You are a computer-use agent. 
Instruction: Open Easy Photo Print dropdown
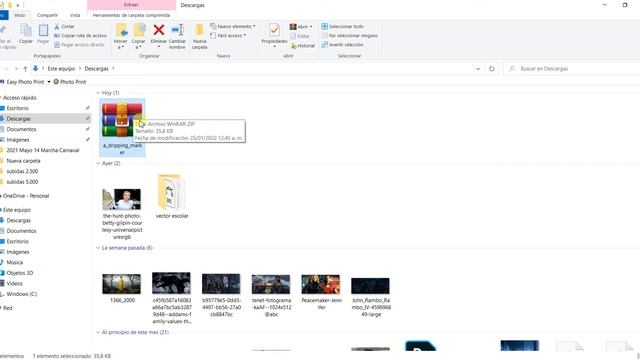49,82
